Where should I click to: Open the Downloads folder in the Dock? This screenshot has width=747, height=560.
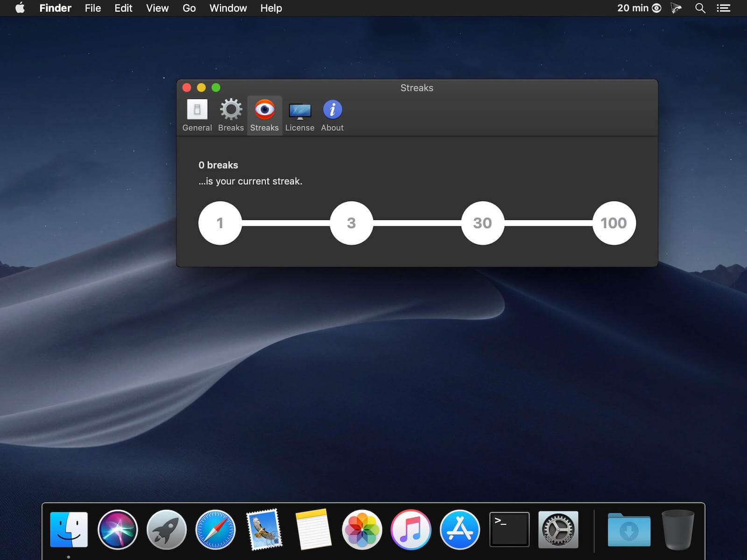click(629, 530)
